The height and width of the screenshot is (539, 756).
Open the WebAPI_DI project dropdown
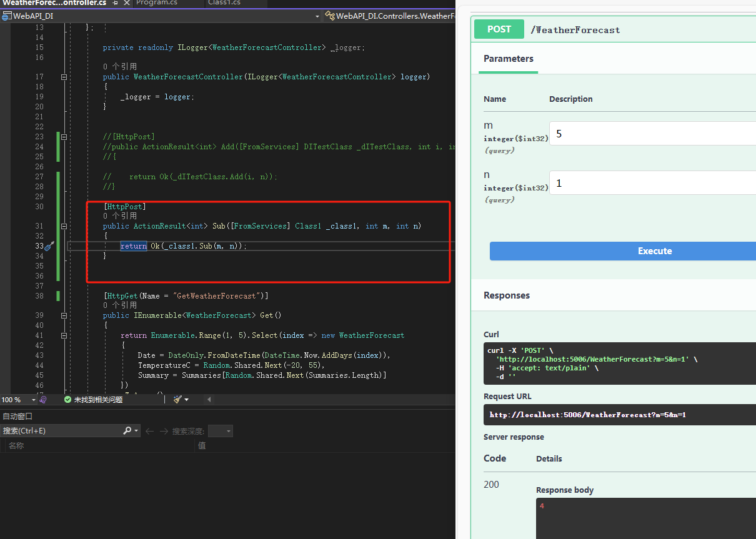(317, 16)
